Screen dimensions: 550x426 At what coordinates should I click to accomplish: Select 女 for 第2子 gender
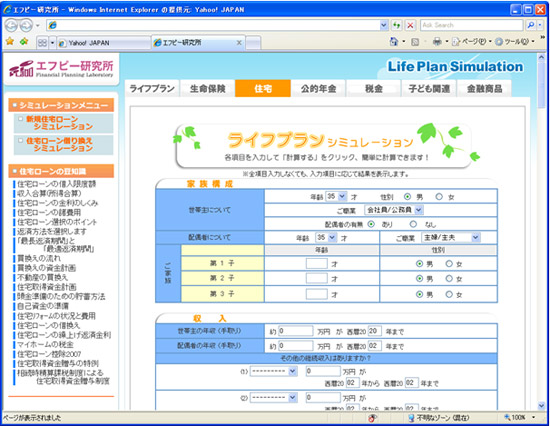pos(449,279)
